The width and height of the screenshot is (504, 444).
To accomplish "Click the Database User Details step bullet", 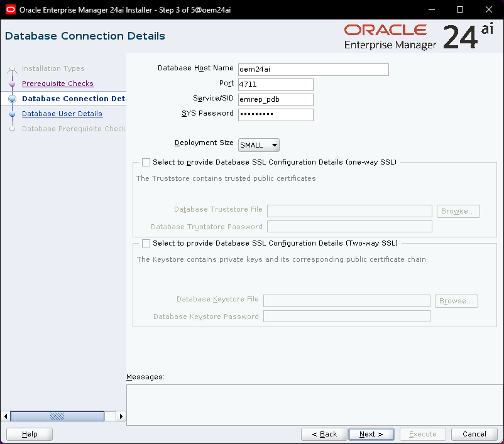I will pyautogui.click(x=12, y=114).
